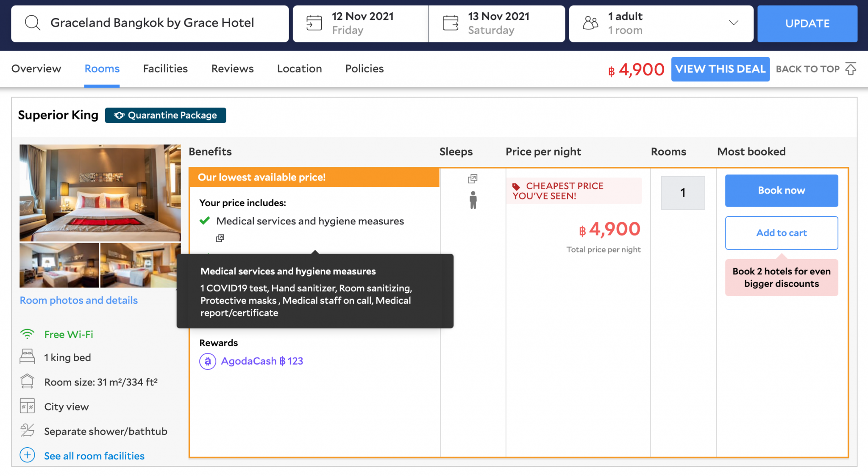Screen dimensions: 868x476
Task: Click the 'Benefits' column header
Action: point(210,152)
